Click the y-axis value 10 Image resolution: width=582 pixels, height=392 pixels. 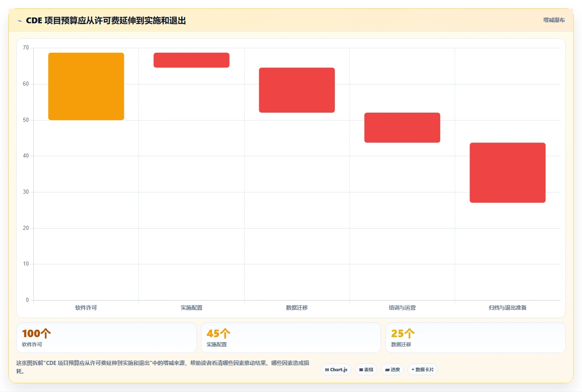26,264
